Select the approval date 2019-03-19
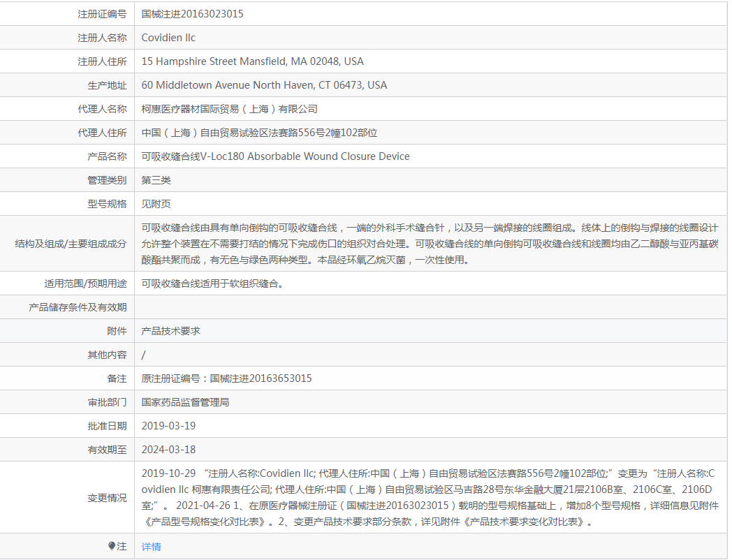732x560 pixels. [x=168, y=426]
